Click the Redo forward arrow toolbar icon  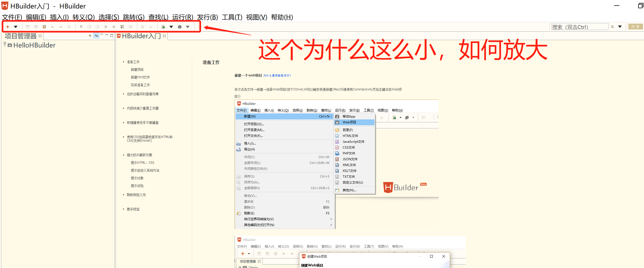(x=61, y=27)
